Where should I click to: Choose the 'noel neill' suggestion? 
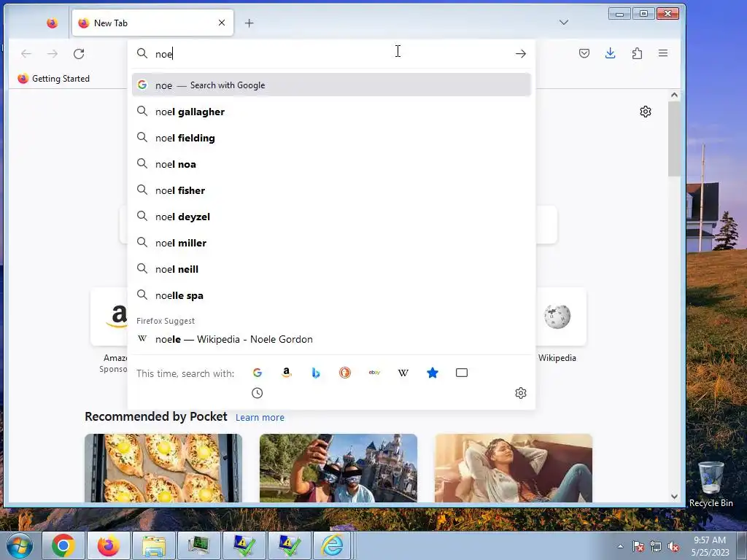(x=332, y=268)
